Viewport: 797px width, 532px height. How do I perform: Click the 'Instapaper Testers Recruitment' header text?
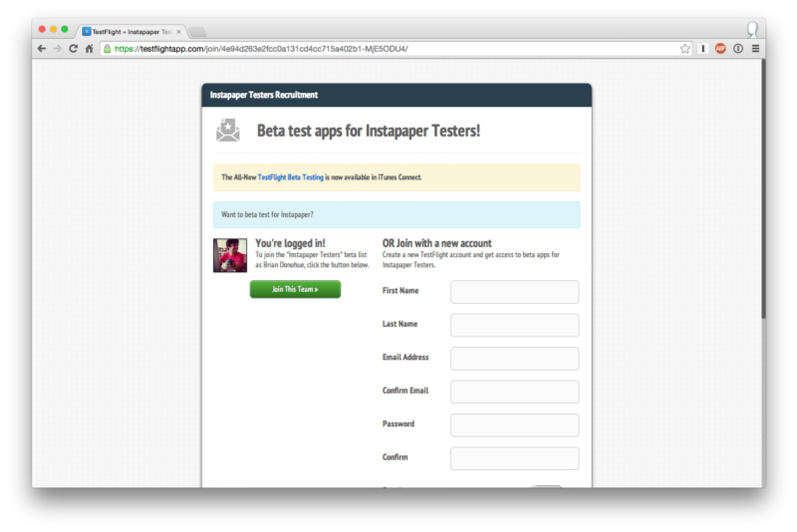pos(263,95)
